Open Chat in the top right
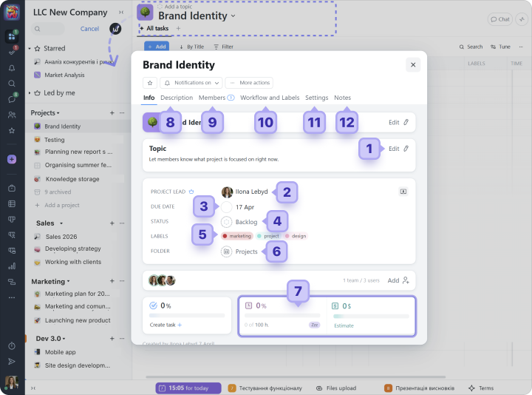 500,19
